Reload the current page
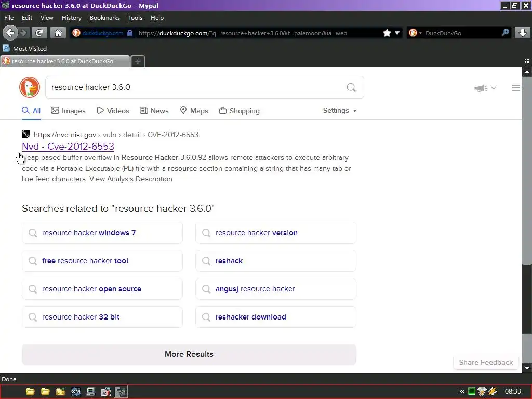Image resolution: width=532 pixels, height=399 pixels. pos(39,33)
